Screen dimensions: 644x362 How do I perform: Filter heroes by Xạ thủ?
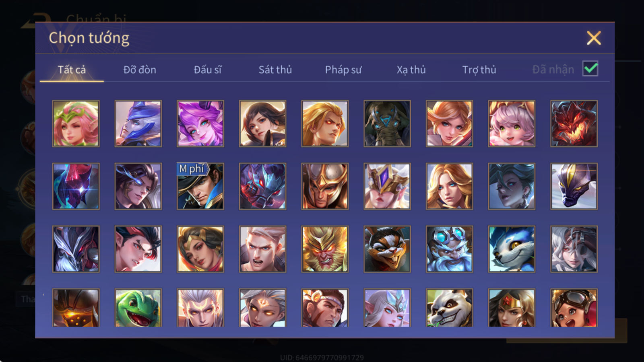click(x=411, y=70)
